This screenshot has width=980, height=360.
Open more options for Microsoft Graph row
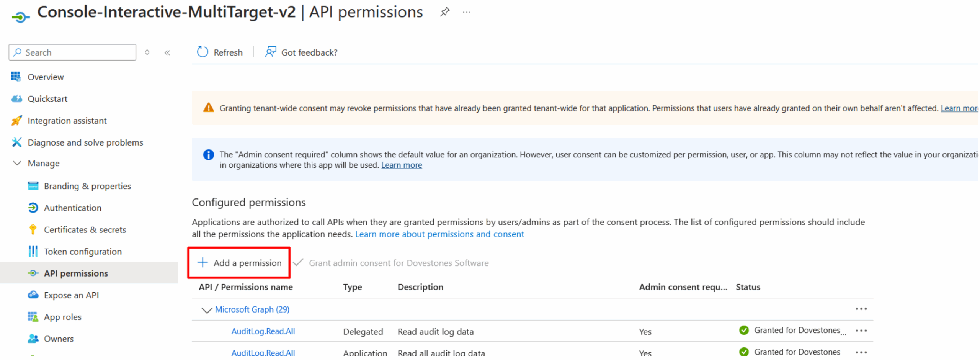pos(861,309)
